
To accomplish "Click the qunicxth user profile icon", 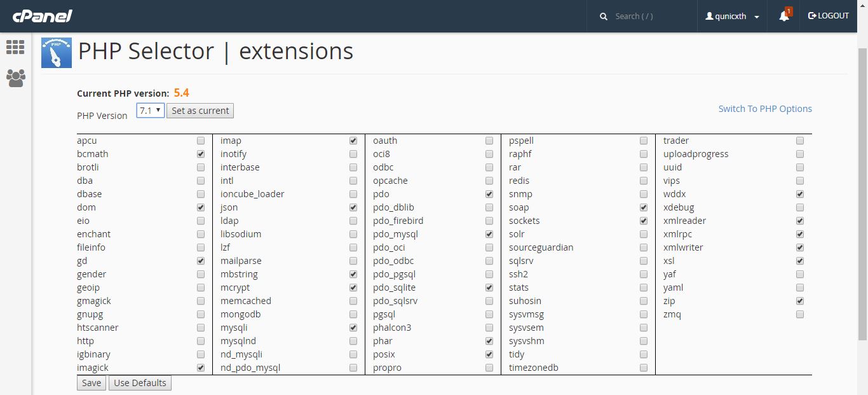I will coord(709,17).
